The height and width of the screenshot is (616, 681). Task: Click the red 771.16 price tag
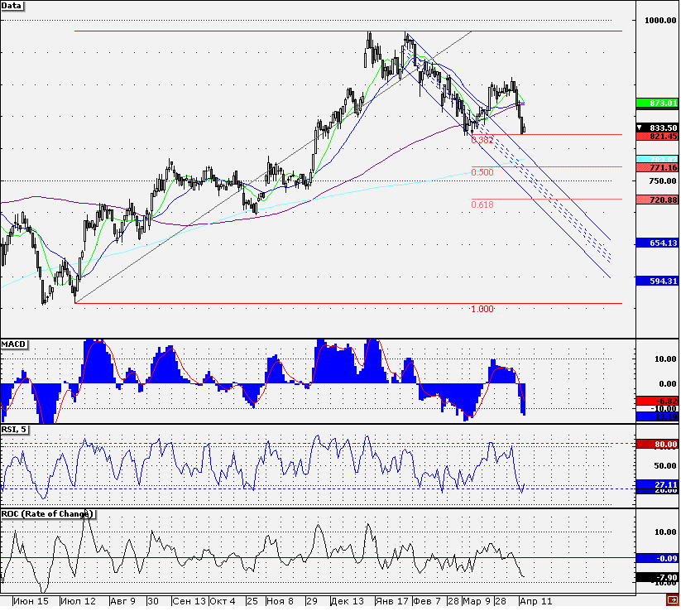click(x=657, y=168)
